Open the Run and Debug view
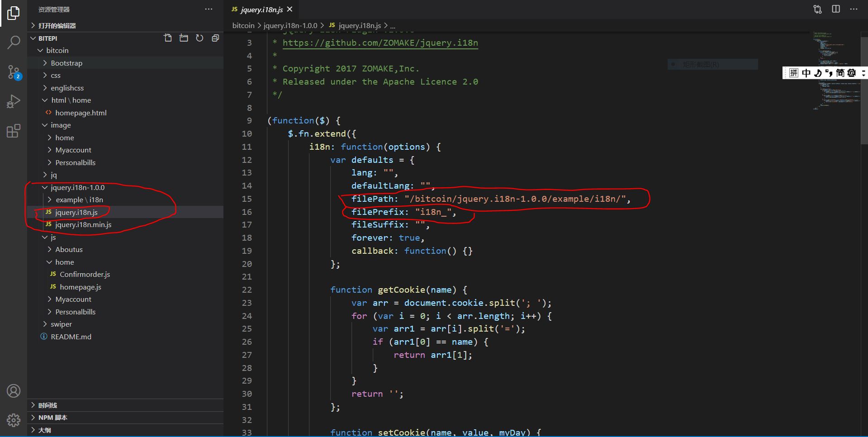The image size is (868, 437). tap(14, 101)
